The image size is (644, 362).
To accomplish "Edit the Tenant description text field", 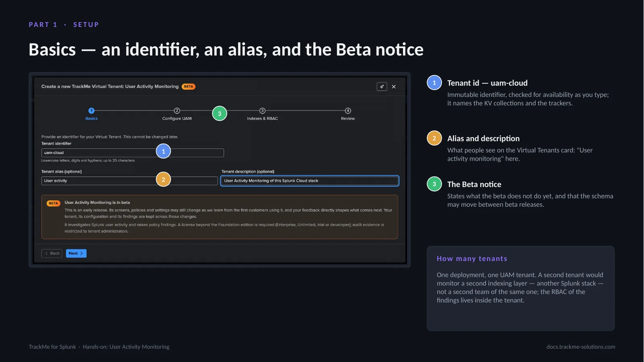I will [x=310, y=181].
